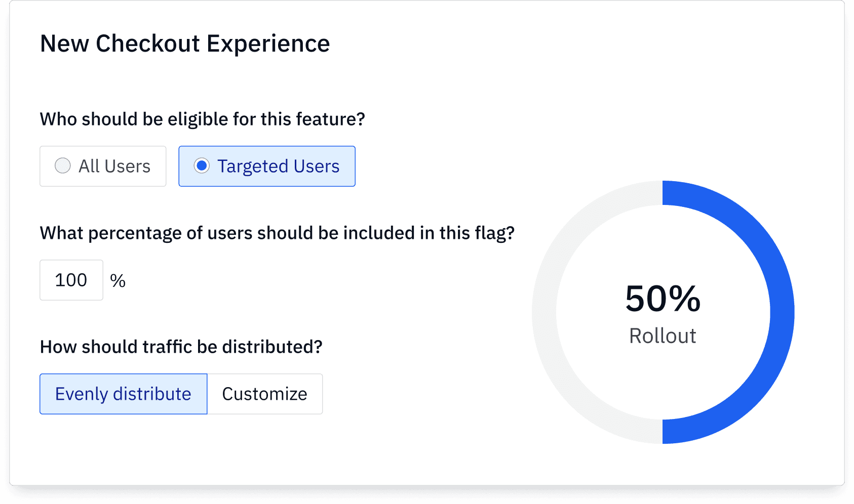Viewport: 854px width, 504px height.
Task: Click the 'What percentage of users' question
Action: pos(277,233)
